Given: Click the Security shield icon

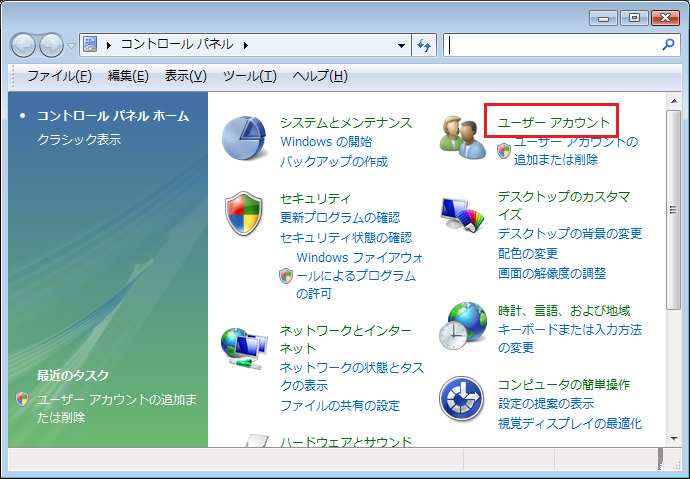Looking at the screenshot, I should [x=244, y=213].
